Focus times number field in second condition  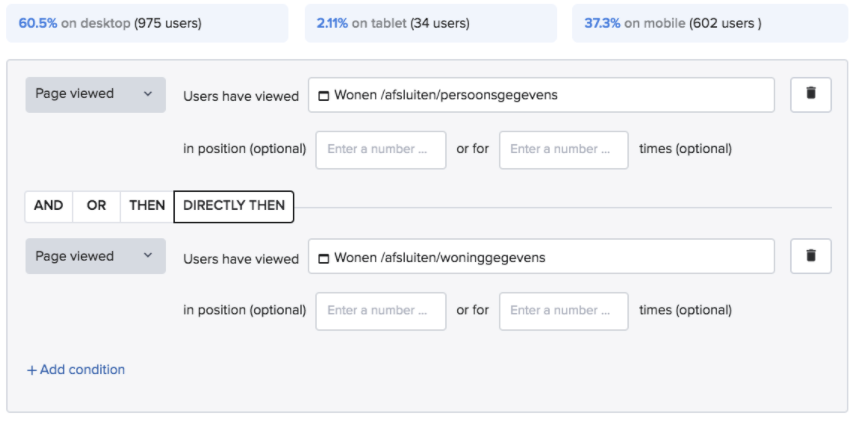563,311
